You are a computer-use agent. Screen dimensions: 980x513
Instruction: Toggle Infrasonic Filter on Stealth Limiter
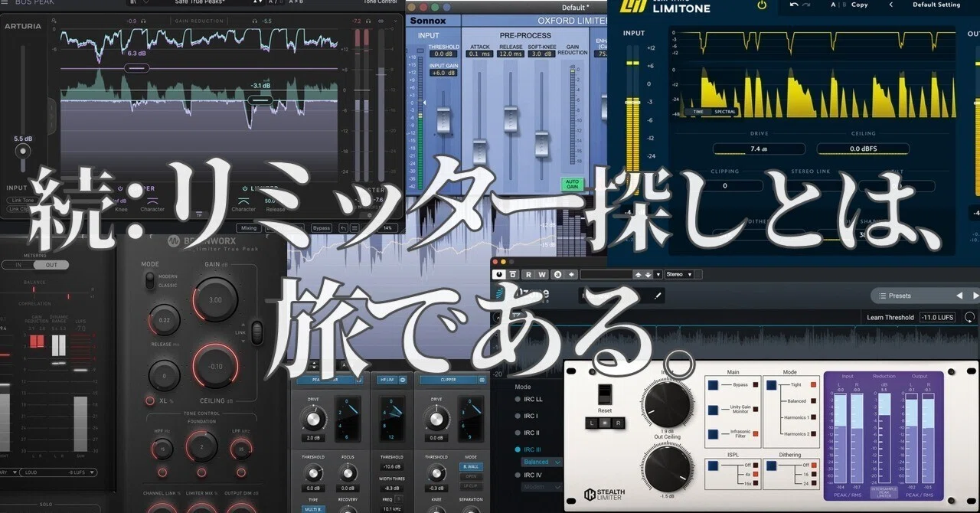(711, 434)
